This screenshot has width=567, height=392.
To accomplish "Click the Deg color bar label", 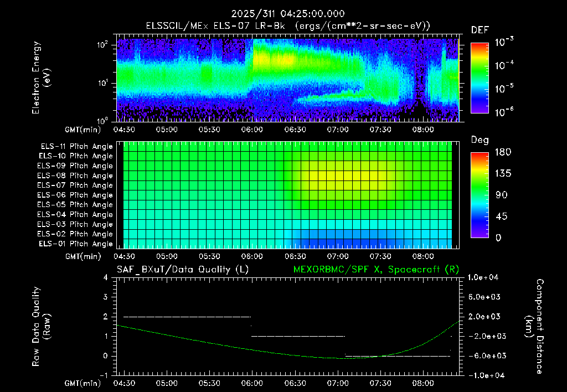I will [480, 140].
